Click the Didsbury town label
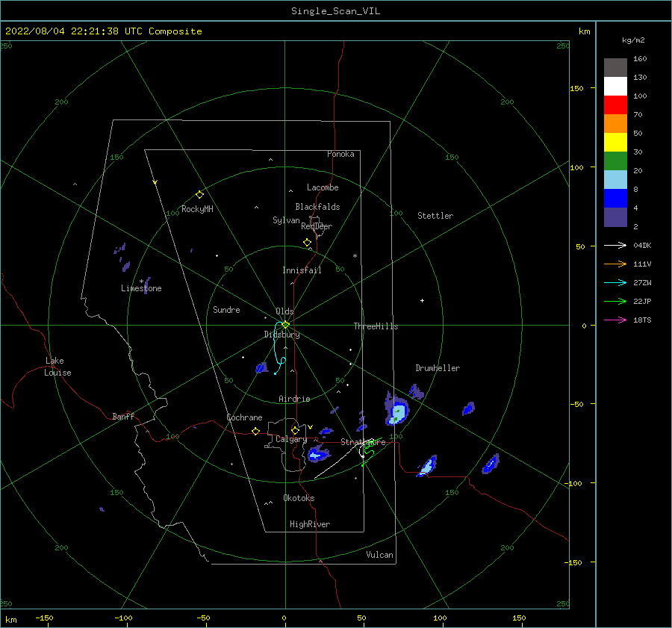This screenshot has width=672, height=628. click(x=281, y=335)
